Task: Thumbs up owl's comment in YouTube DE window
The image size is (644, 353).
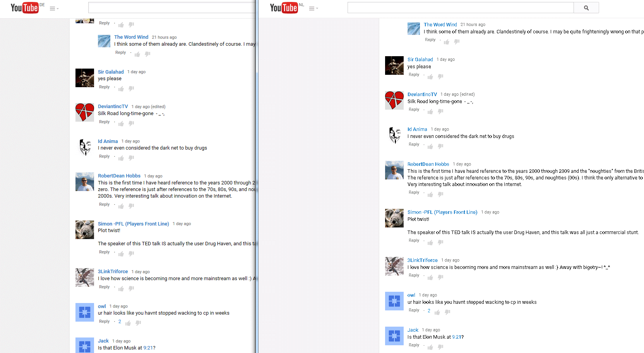Action: point(128,323)
